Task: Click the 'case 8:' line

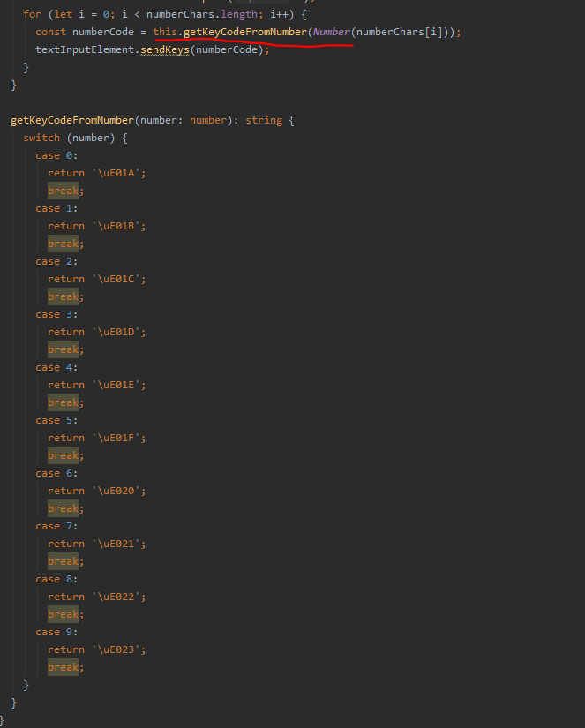Action: 56,579
